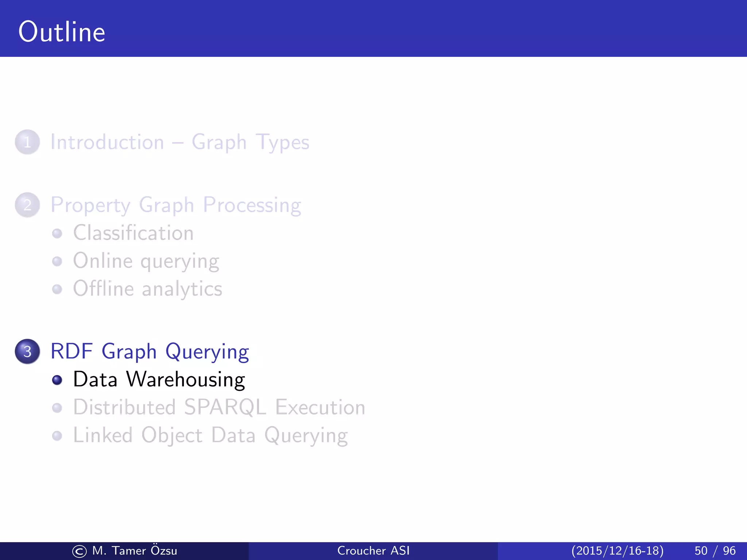The width and height of the screenshot is (747, 560).
Task: Click the bullet beside Offline analytics
Action: point(57,289)
